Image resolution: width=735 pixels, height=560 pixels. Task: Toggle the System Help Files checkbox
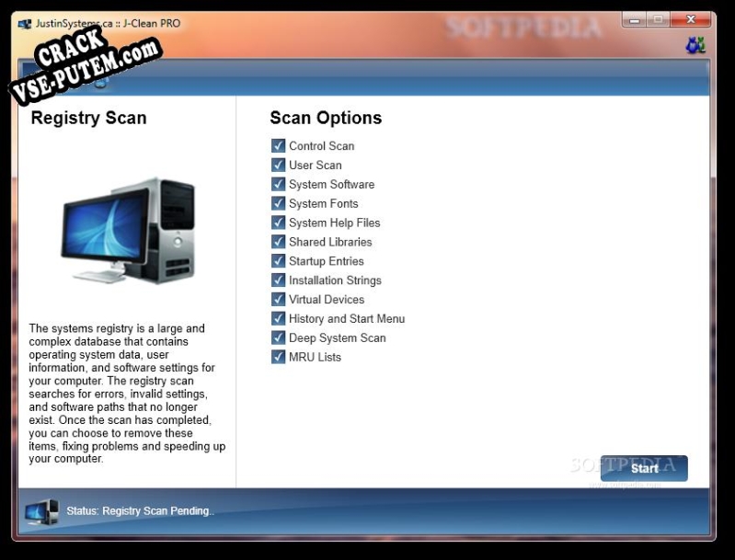278,223
